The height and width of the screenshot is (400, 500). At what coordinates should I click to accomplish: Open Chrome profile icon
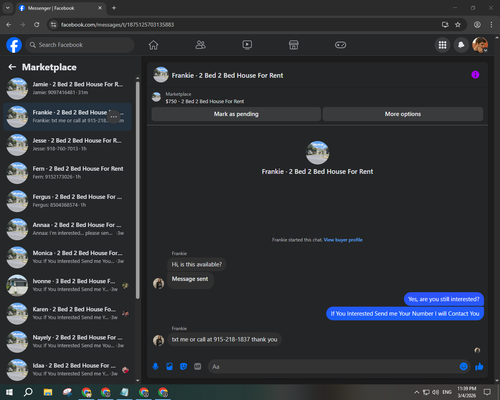click(477, 25)
